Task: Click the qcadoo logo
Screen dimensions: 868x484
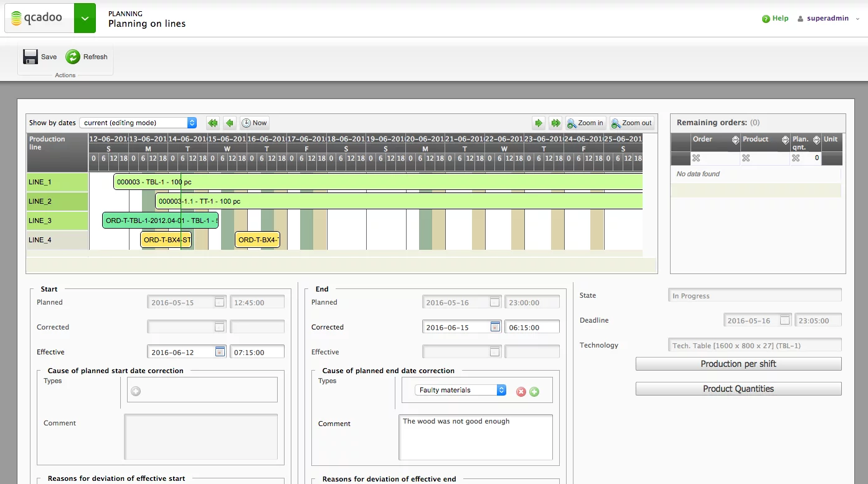Action: click(x=39, y=18)
